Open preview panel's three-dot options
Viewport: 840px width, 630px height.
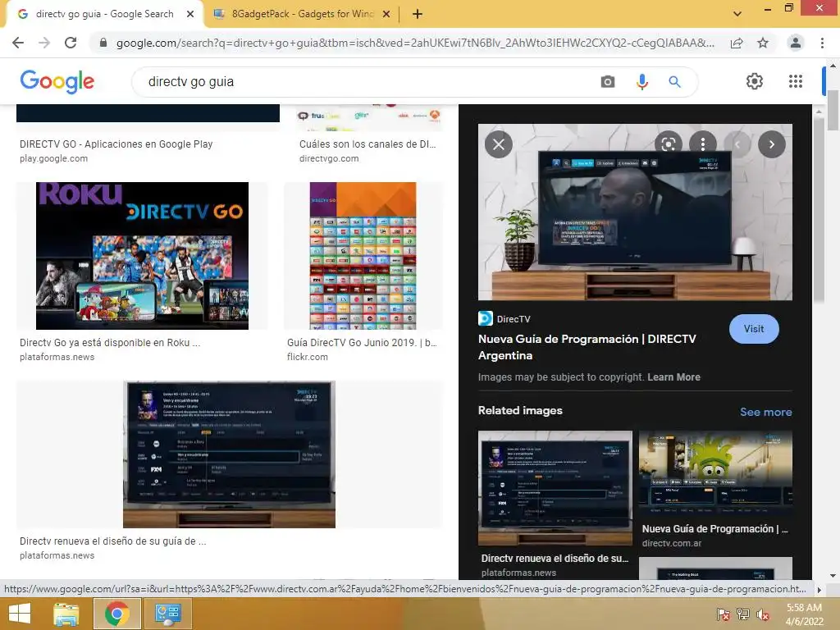pyautogui.click(x=703, y=144)
